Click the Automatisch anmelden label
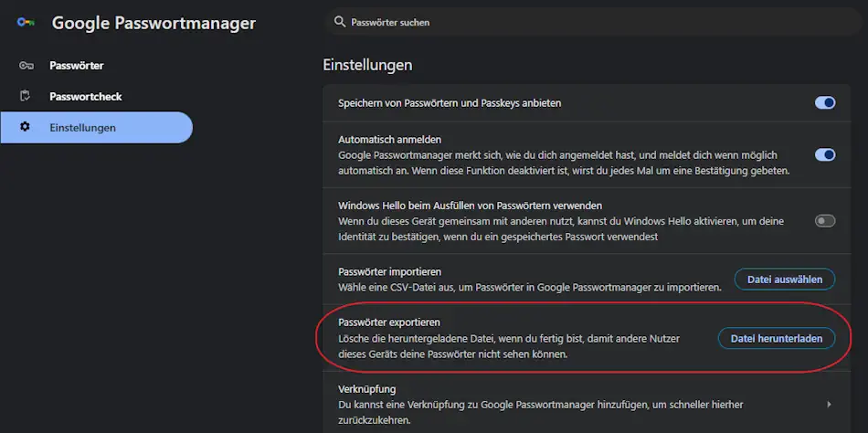 (390, 140)
